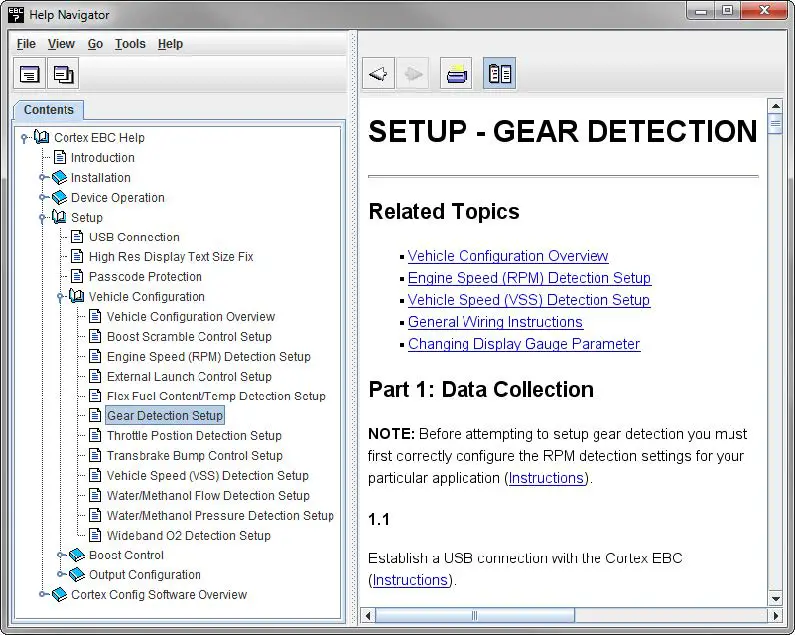Go back with the left arrow button
The image size is (795, 635).
[x=378, y=74]
